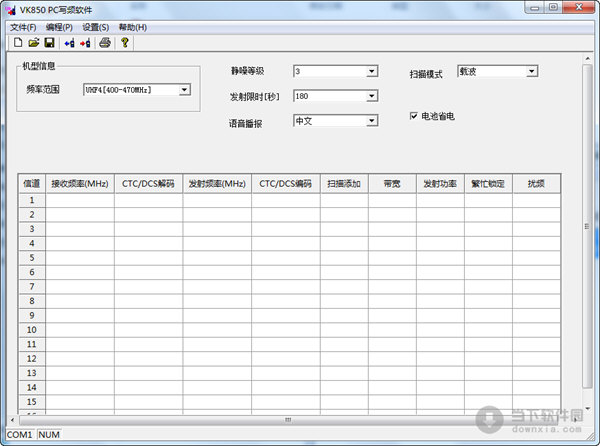Toggle the 电池省电 checkbox
600x446 pixels.
pos(414,116)
